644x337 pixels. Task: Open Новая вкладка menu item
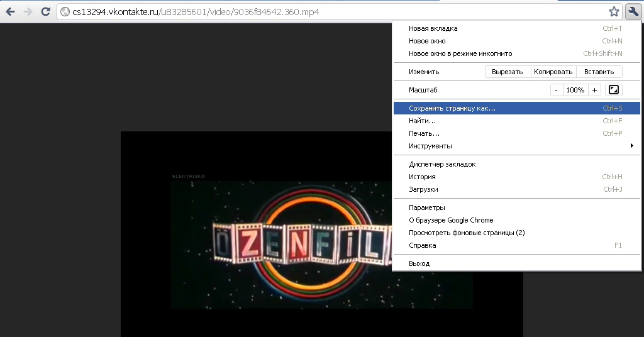517,28
